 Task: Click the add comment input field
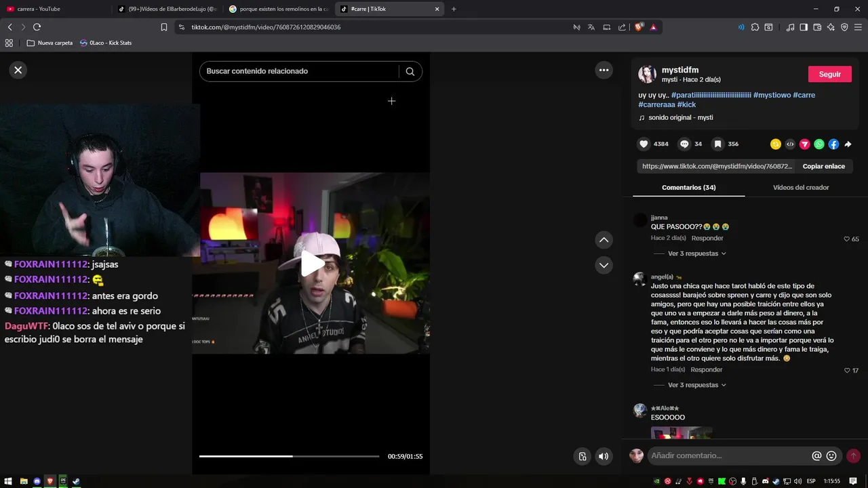pyautogui.click(x=730, y=456)
